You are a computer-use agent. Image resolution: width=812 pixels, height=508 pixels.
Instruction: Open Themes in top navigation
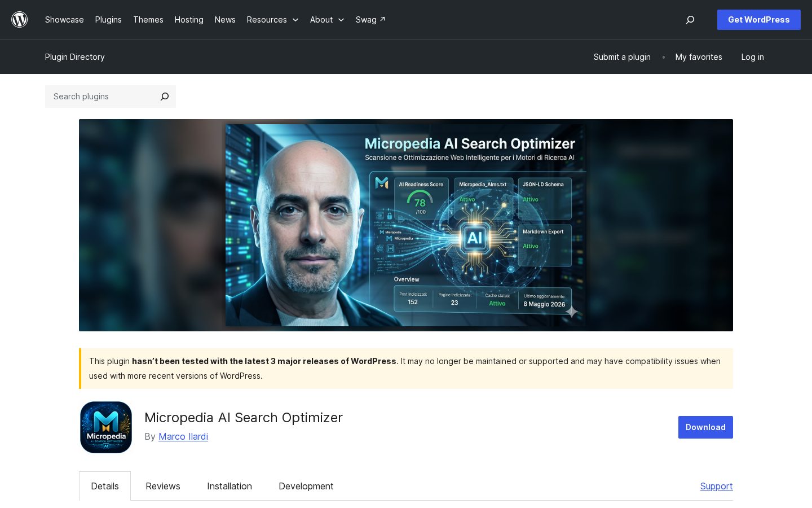[x=148, y=20]
